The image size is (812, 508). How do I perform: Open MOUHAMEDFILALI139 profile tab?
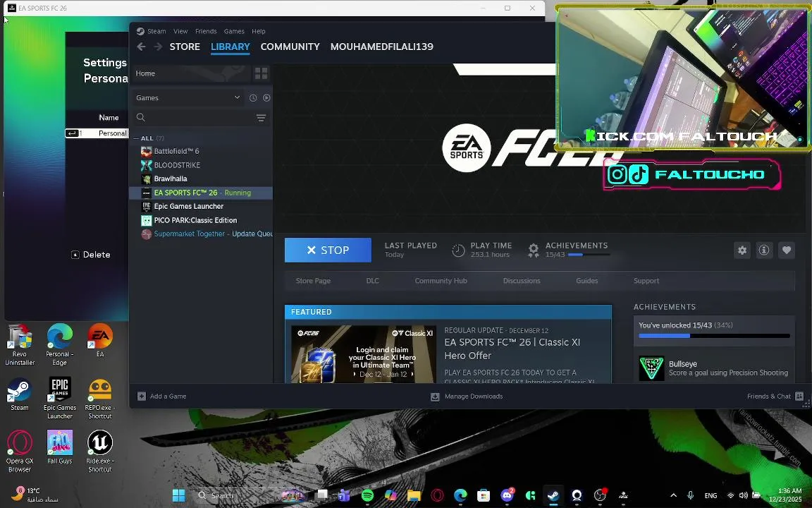381,47
